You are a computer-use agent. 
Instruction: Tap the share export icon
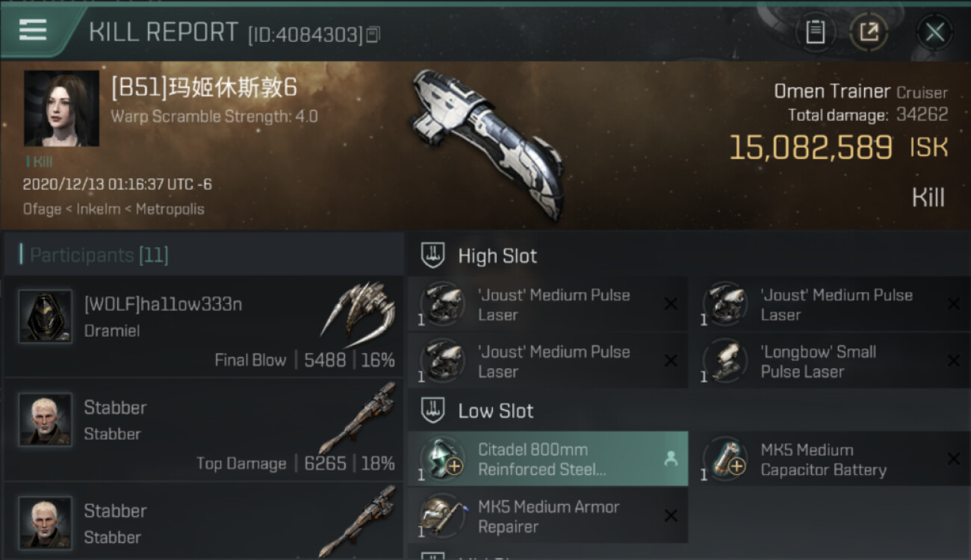(x=869, y=32)
